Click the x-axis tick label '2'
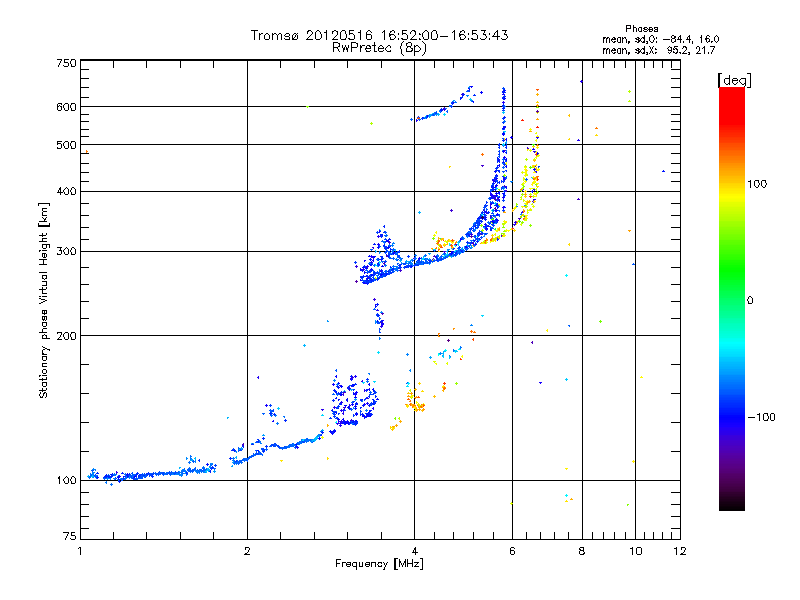800x600 pixels. pos(247,551)
